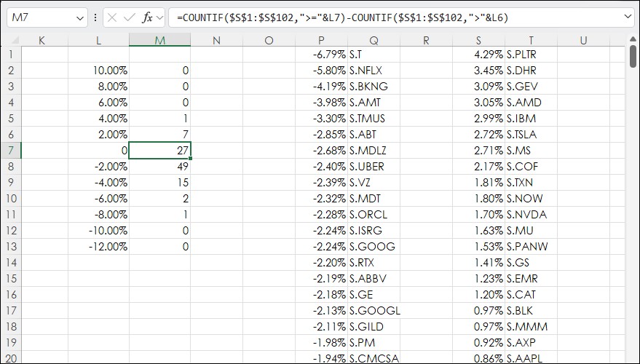Click cell with 4.29%

(478, 55)
